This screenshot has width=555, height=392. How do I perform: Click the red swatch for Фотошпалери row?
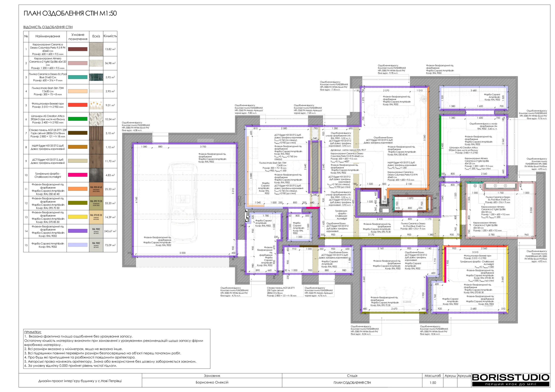[x=78, y=105]
